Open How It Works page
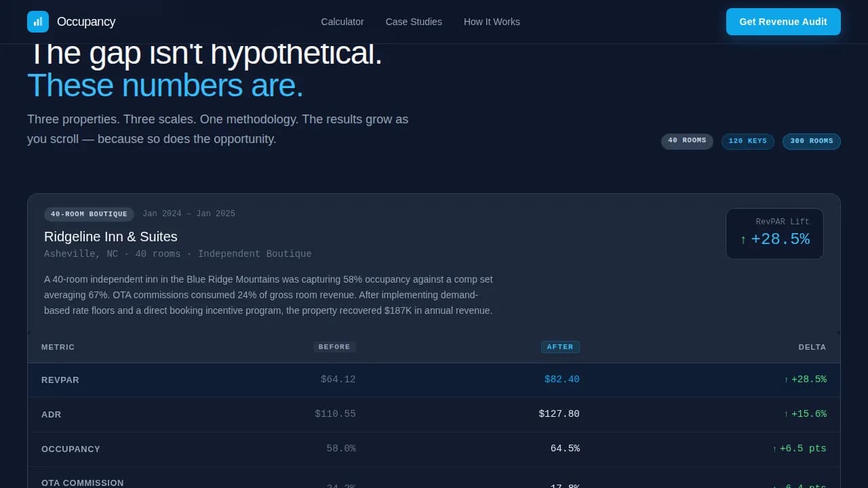 (x=492, y=22)
